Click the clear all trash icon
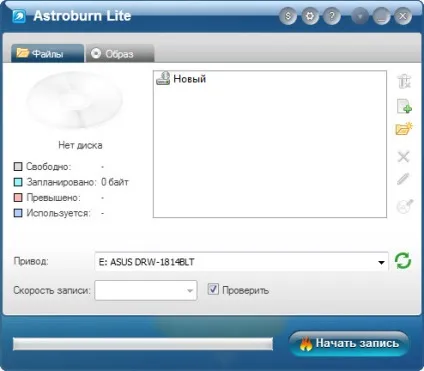 pyautogui.click(x=404, y=81)
